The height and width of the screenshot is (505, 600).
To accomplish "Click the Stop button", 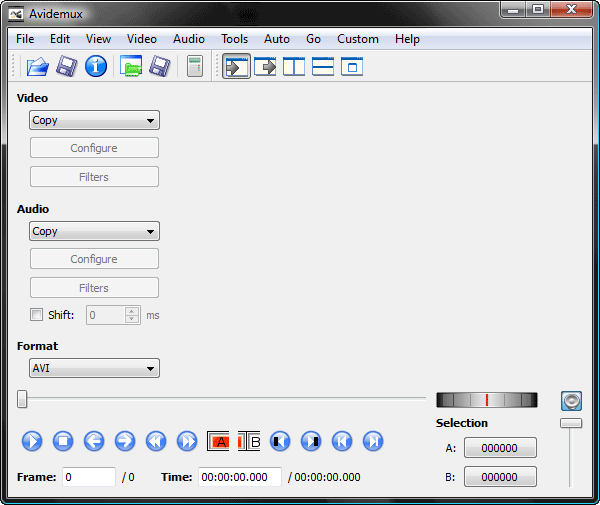I will [63, 441].
